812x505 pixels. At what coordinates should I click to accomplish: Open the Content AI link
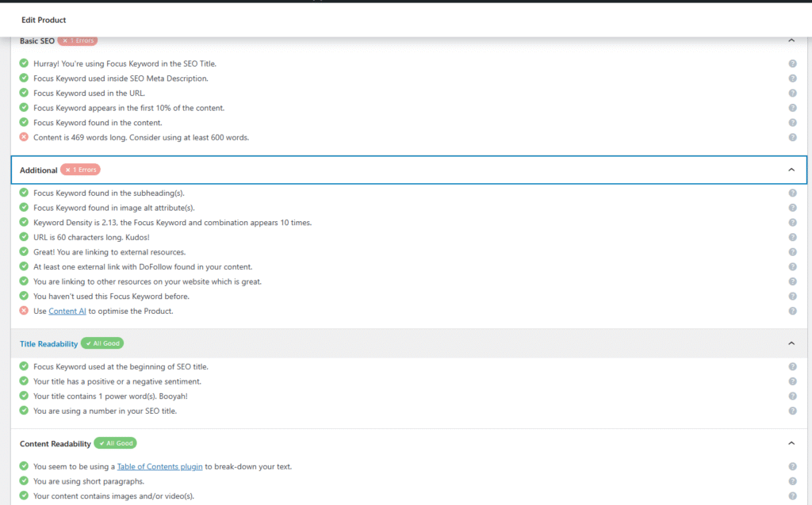pyautogui.click(x=67, y=311)
